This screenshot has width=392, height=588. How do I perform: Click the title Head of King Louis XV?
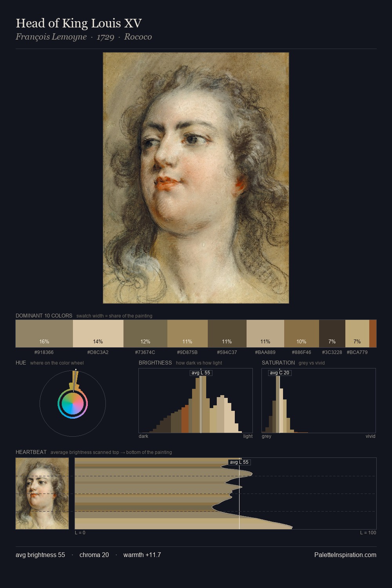pyautogui.click(x=79, y=23)
